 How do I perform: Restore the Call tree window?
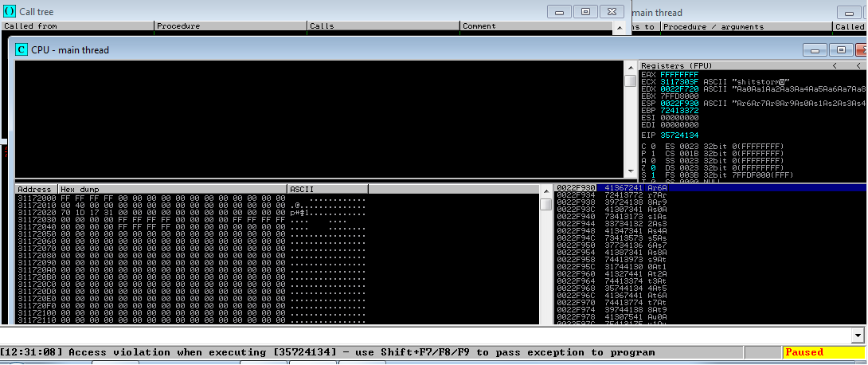point(585,12)
